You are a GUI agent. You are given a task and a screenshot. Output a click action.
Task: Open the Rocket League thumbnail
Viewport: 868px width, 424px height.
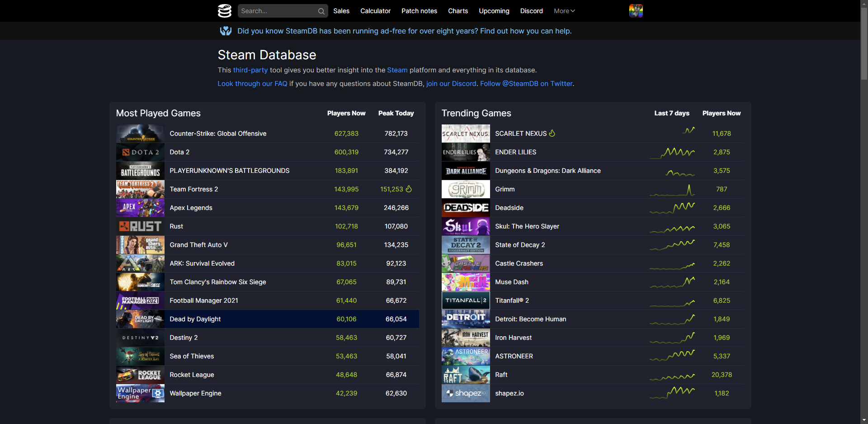[x=140, y=375]
